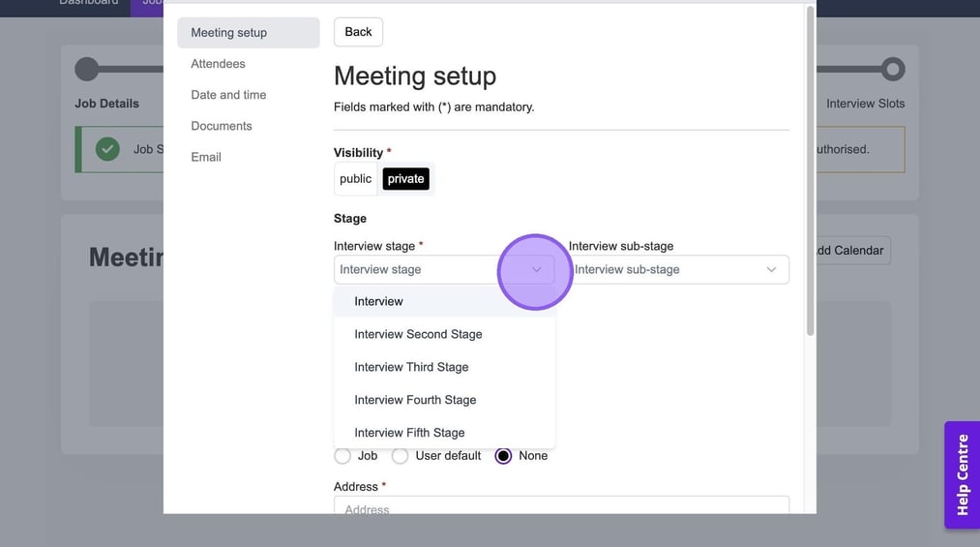Image resolution: width=980 pixels, height=547 pixels.
Task: Click the Interview sub-stage chevron arrow
Action: [771, 270]
